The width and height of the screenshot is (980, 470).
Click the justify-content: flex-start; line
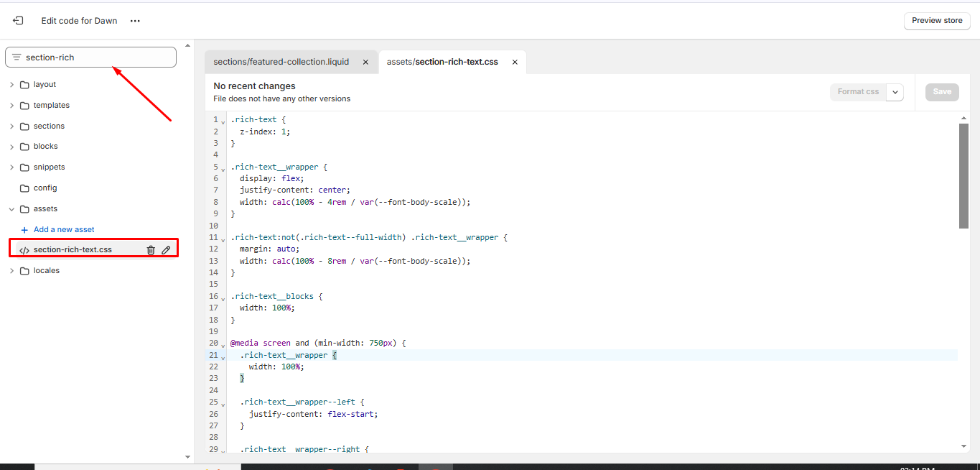click(x=313, y=414)
